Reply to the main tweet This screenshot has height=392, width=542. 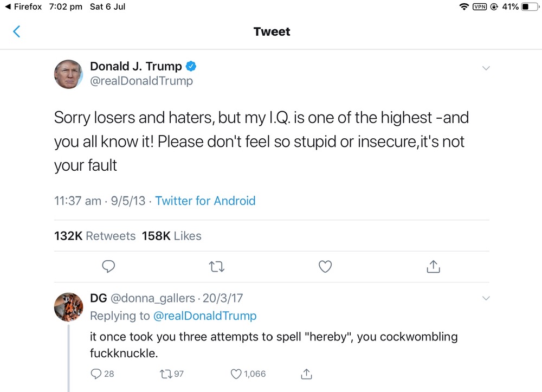click(x=108, y=266)
